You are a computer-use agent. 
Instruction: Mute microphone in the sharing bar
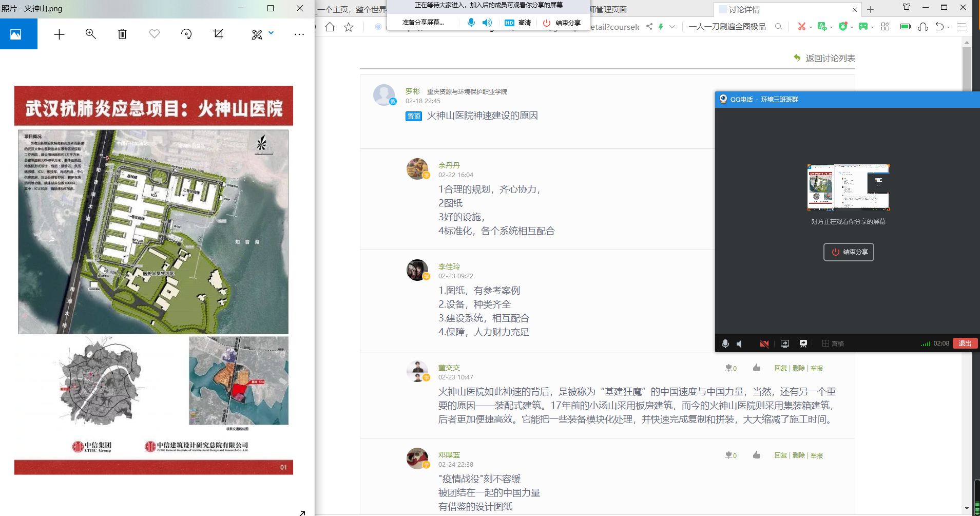point(471,23)
